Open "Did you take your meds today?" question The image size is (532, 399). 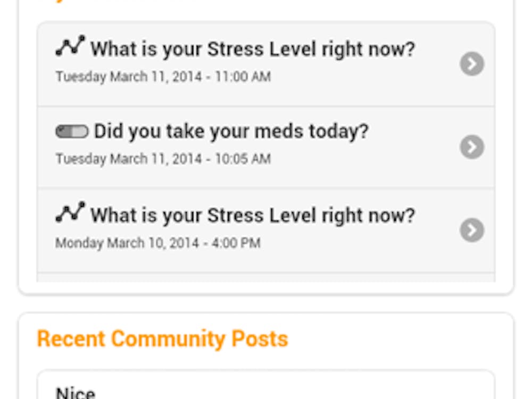pyautogui.click(x=231, y=131)
